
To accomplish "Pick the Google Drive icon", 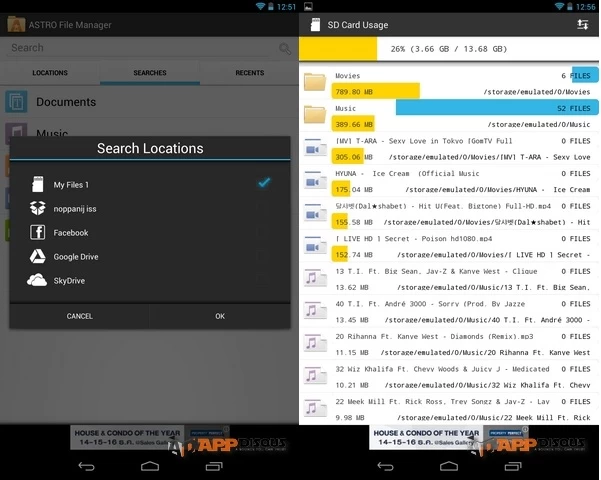I will pos(38,256).
